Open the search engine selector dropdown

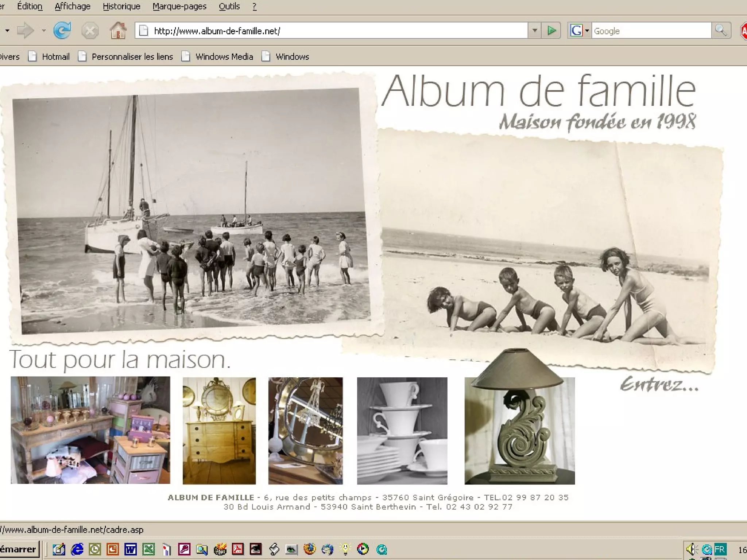click(x=587, y=31)
